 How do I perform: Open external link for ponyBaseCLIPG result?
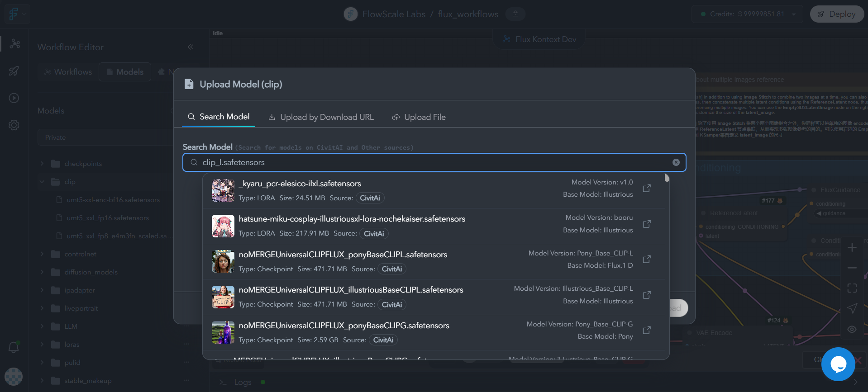(647, 330)
